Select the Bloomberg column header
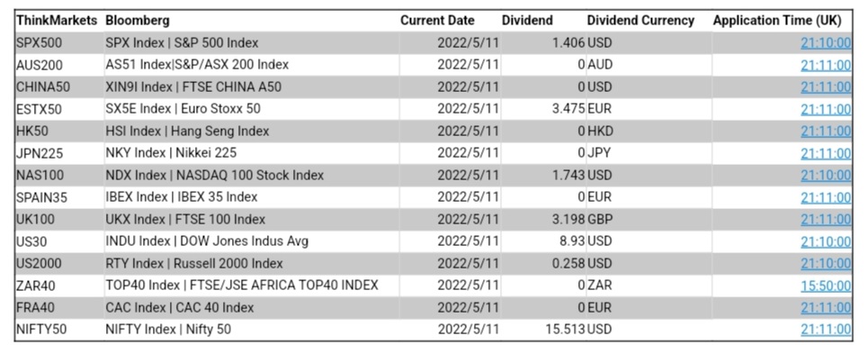 [138, 21]
